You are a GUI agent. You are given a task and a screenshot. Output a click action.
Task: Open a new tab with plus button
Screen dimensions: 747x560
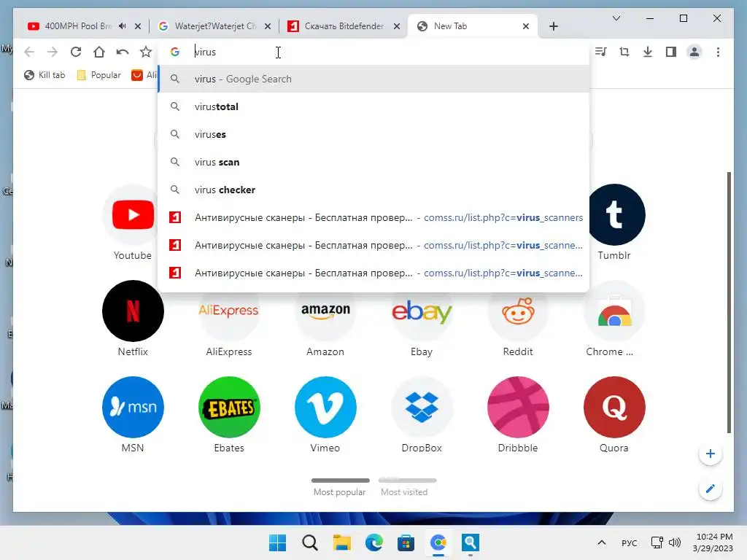[553, 26]
